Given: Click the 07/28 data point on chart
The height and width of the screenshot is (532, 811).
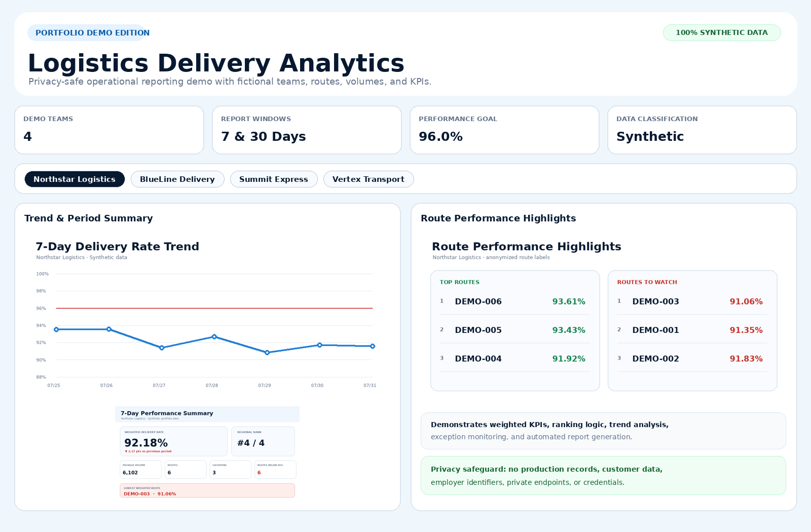Looking at the screenshot, I should click(214, 336).
